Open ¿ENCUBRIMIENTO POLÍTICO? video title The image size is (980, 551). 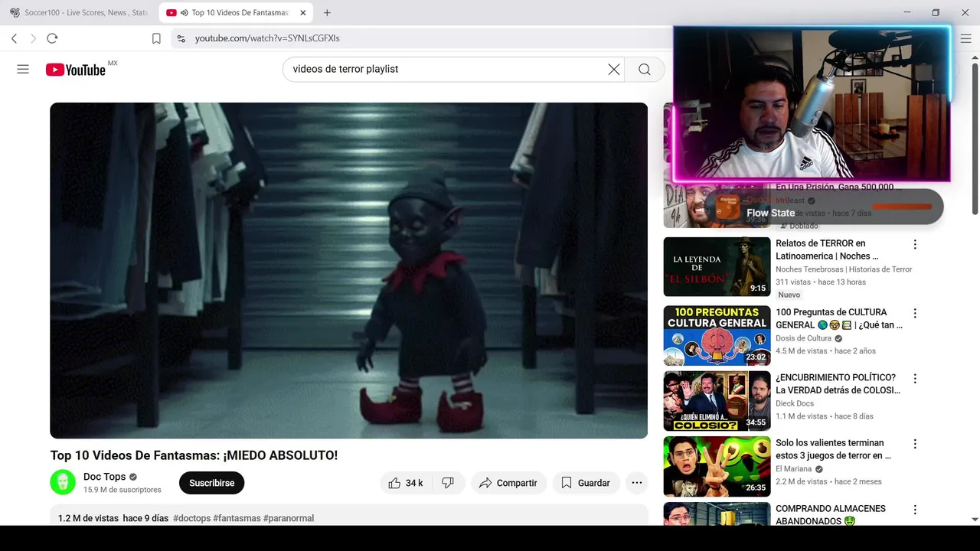pos(838,383)
